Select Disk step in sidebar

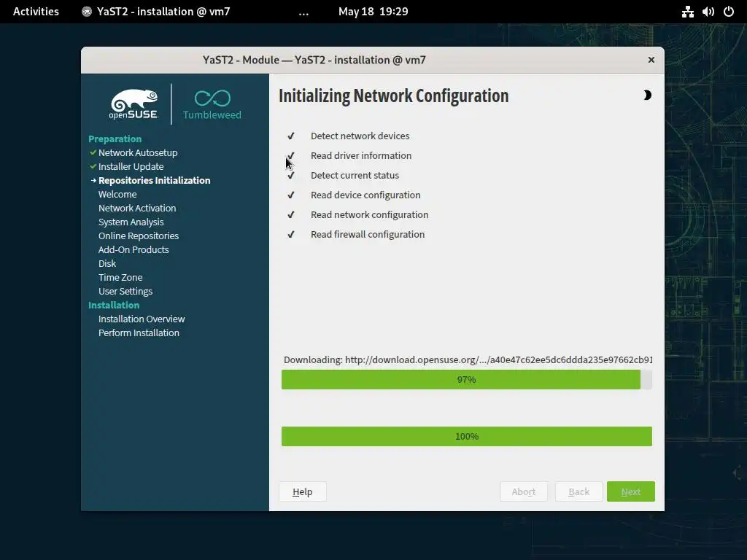pyautogui.click(x=107, y=263)
